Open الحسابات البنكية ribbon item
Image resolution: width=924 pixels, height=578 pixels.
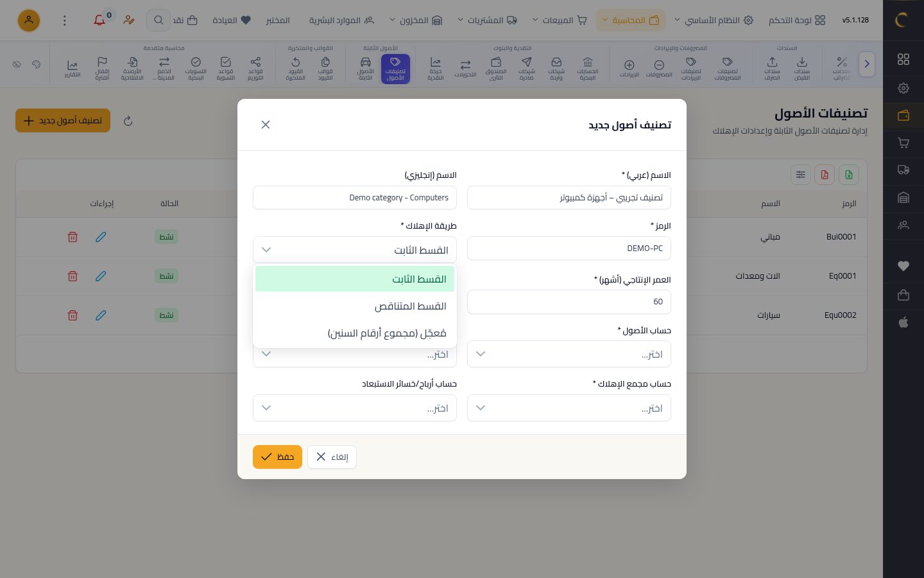point(588,68)
